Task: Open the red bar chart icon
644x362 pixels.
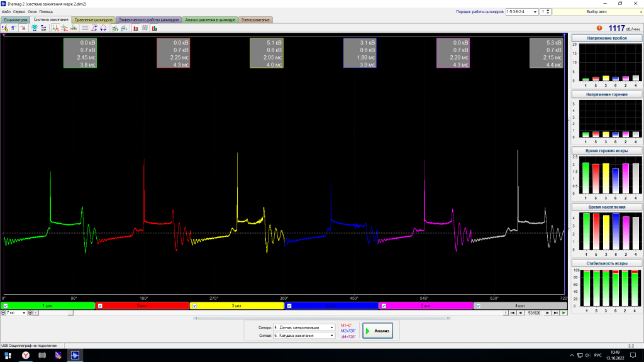Action: [x=136, y=28]
